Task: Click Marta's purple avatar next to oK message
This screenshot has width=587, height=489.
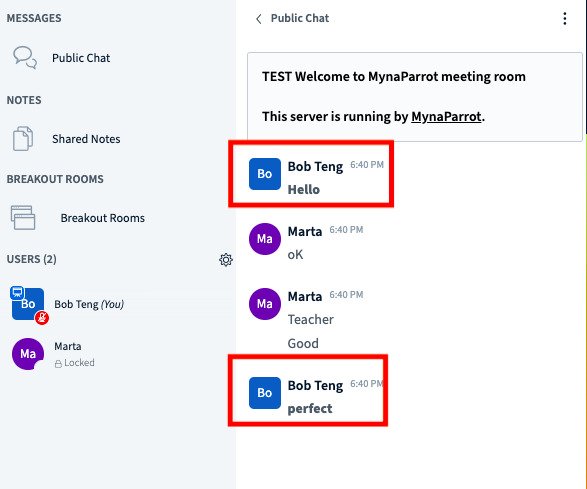Action: (x=265, y=239)
